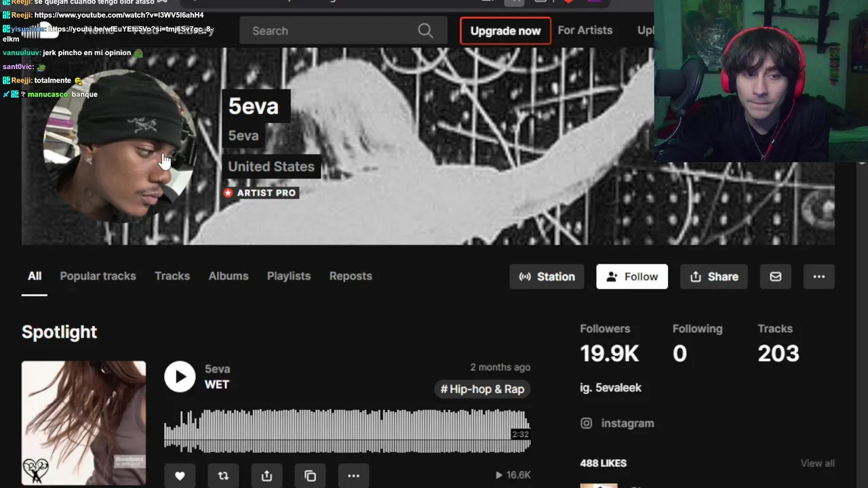Share the 5eva profile
Image resolution: width=868 pixels, height=488 pixels.
coord(714,277)
